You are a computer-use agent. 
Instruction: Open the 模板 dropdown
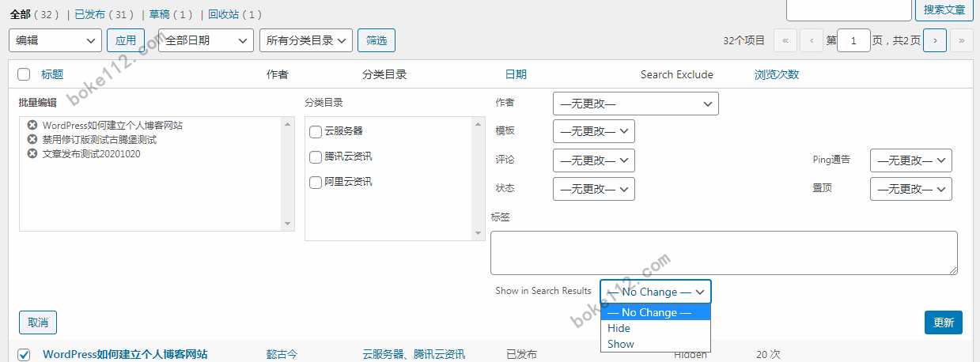click(594, 131)
